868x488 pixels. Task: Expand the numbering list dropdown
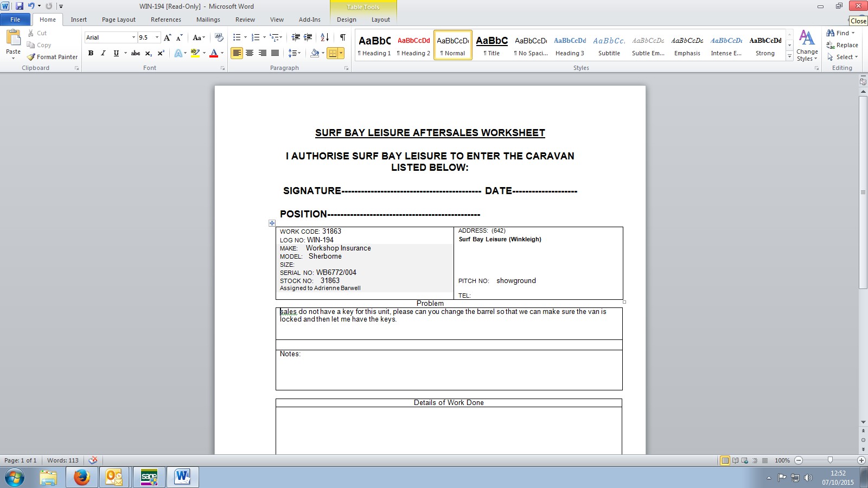[x=264, y=37]
